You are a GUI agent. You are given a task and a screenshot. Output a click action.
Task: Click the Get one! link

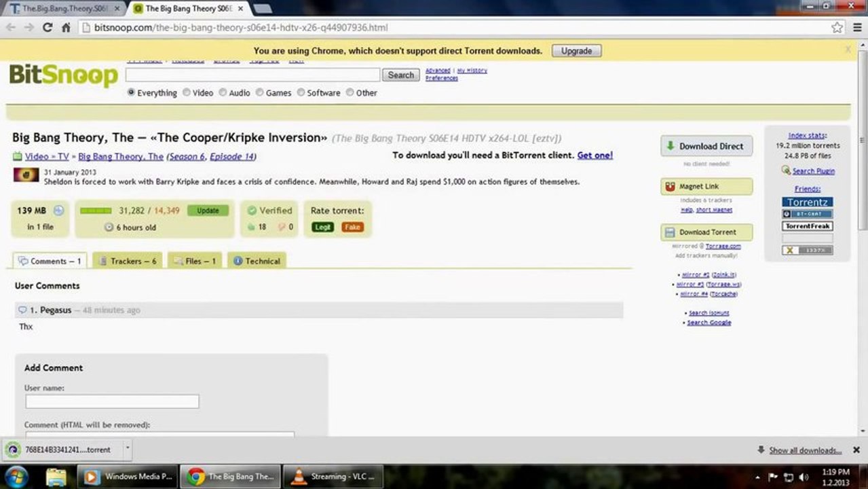coord(595,156)
